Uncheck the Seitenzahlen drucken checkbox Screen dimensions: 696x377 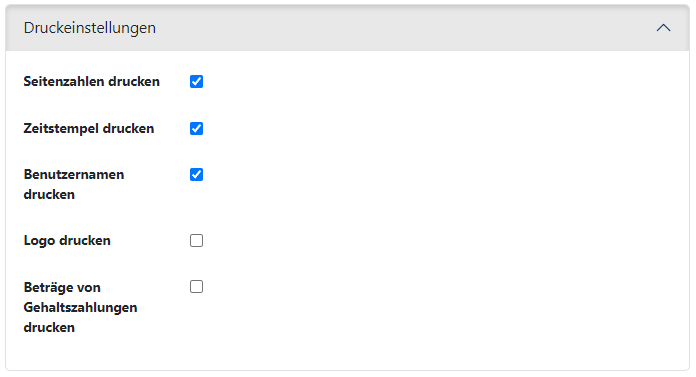point(196,82)
